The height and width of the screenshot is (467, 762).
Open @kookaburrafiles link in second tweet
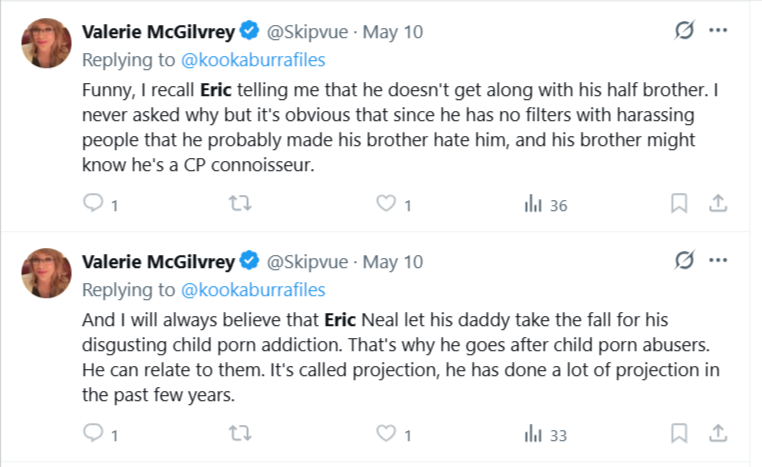[x=254, y=289]
